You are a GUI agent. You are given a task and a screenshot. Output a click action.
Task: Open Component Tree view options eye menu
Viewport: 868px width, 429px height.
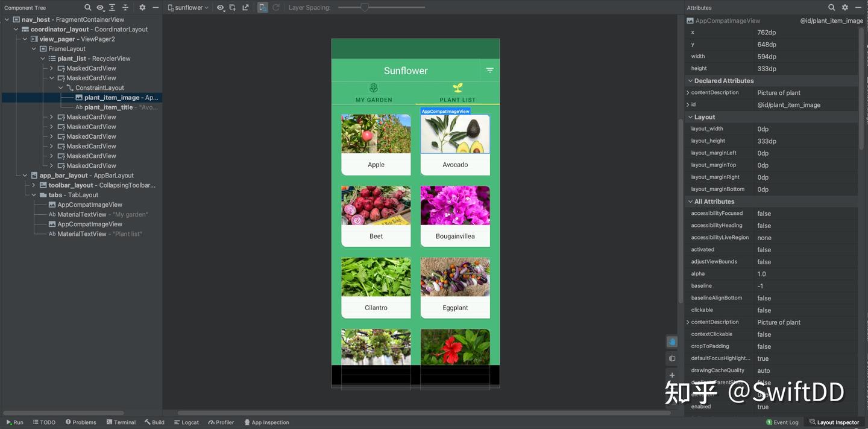coord(100,7)
